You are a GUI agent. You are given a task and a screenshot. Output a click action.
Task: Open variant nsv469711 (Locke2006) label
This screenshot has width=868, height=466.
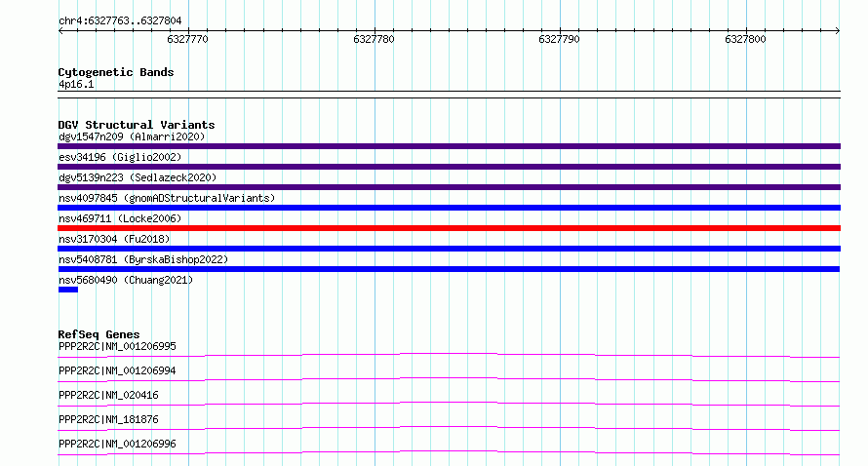(120, 218)
